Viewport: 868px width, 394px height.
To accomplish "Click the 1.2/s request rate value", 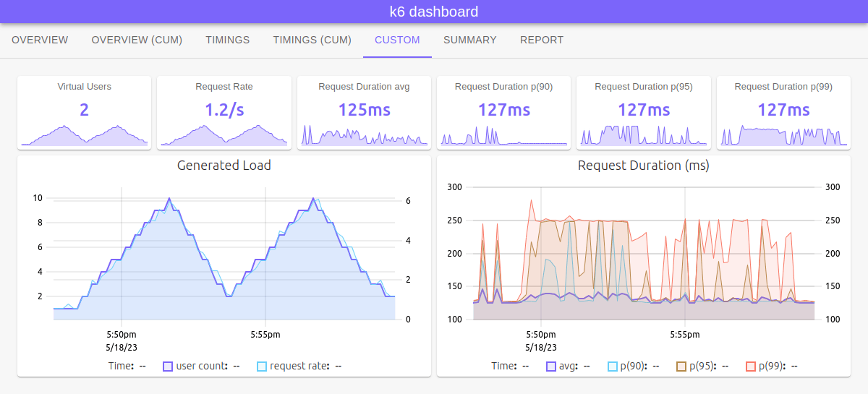I will 224,110.
